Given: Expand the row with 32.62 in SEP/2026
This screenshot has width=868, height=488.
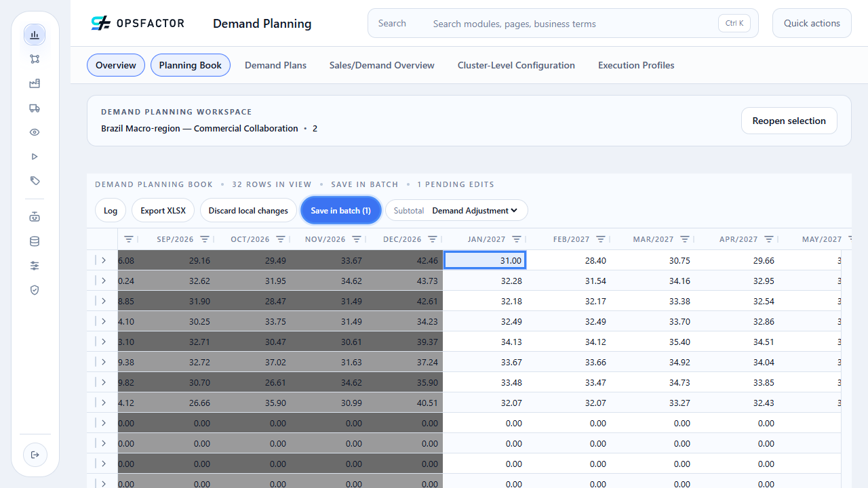Looking at the screenshot, I should tap(104, 281).
